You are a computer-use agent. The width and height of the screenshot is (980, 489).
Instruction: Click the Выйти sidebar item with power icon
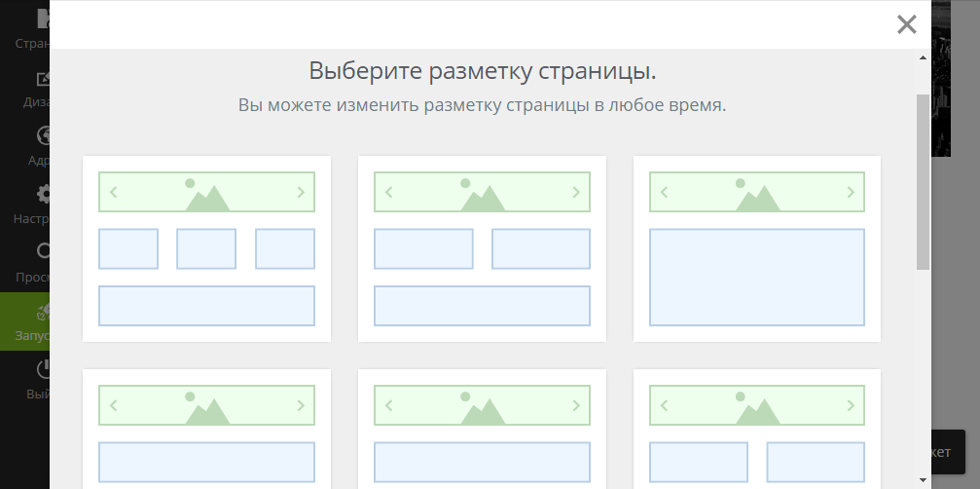(25, 380)
